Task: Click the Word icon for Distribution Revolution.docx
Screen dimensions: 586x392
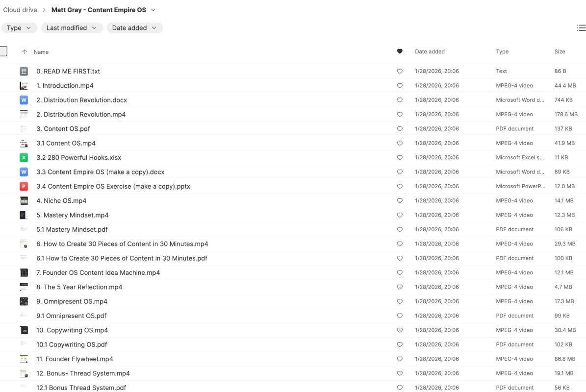Action: [24, 100]
